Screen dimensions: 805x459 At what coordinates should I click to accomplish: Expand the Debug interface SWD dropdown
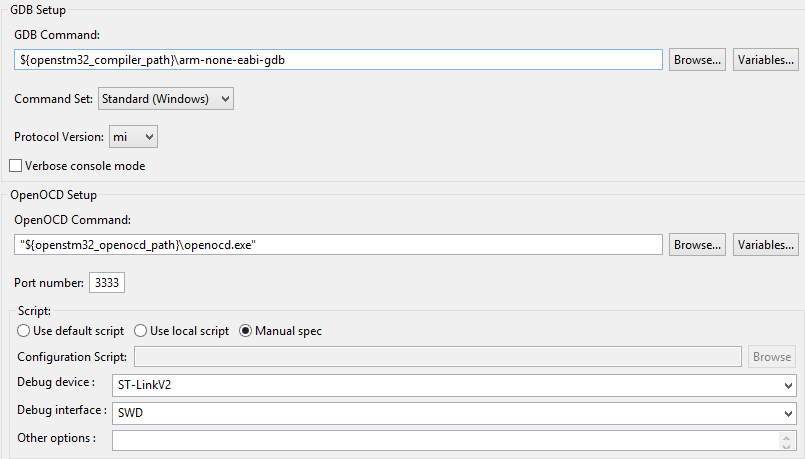tap(454, 411)
